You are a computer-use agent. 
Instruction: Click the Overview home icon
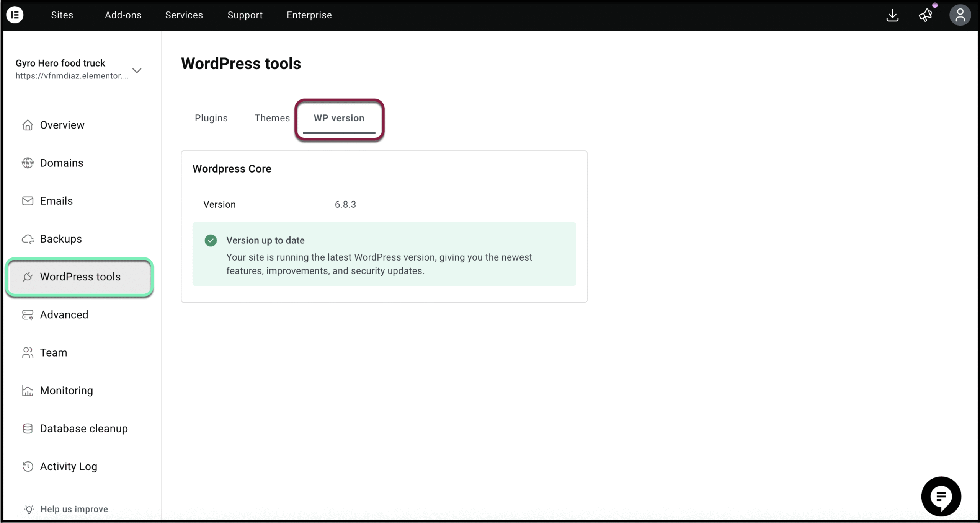pyautogui.click(x=28, y=125)
